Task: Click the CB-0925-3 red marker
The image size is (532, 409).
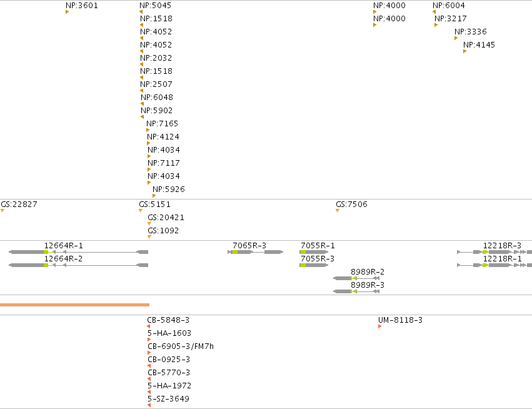Action: [149, 366]
